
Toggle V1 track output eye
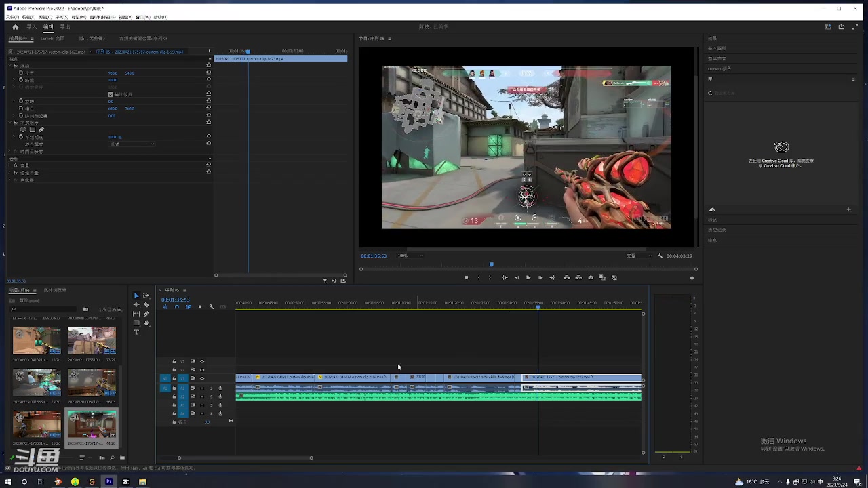tap(201, 378)
